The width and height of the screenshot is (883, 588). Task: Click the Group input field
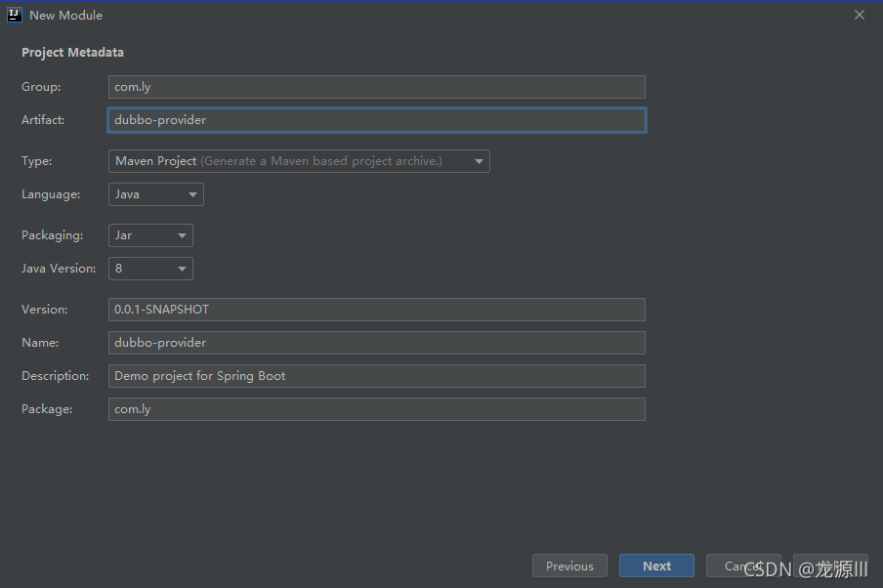click(x=377, y=87)
